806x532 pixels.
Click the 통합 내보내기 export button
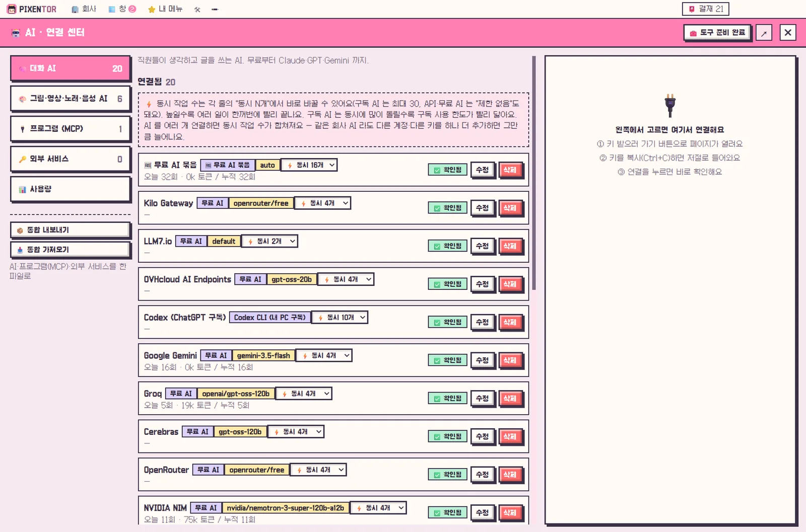tap(70, 230)
